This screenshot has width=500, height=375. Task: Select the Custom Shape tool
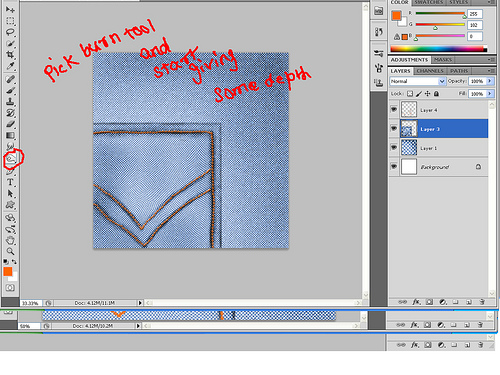(10, 205)
